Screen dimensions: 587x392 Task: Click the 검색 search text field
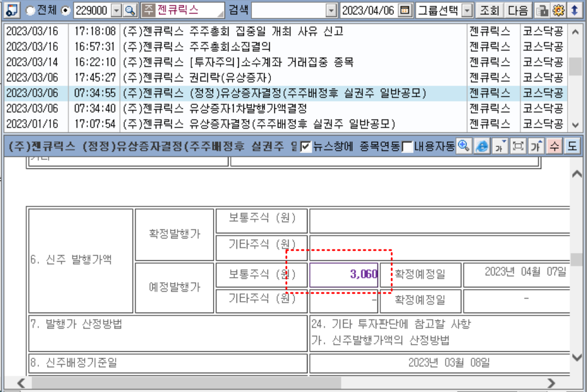(289, 10)
